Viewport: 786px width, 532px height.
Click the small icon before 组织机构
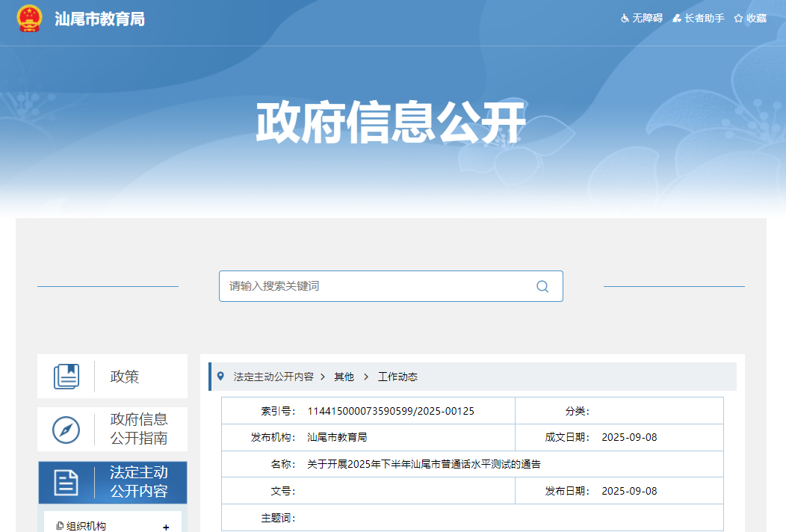[60, 526]
